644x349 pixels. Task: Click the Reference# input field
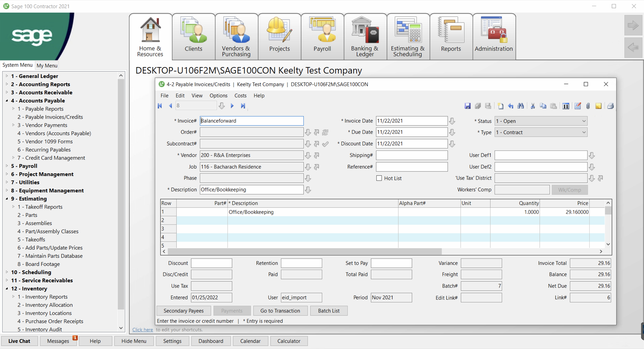pyautogui.click(x=411, y=167)
